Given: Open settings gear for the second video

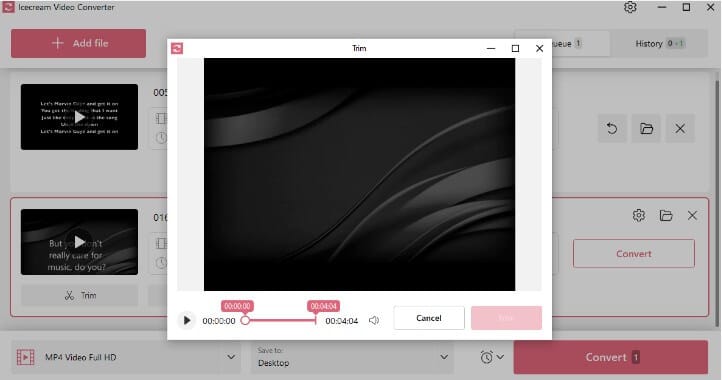Looking at the screenshot, I should (x=639, y=215).
